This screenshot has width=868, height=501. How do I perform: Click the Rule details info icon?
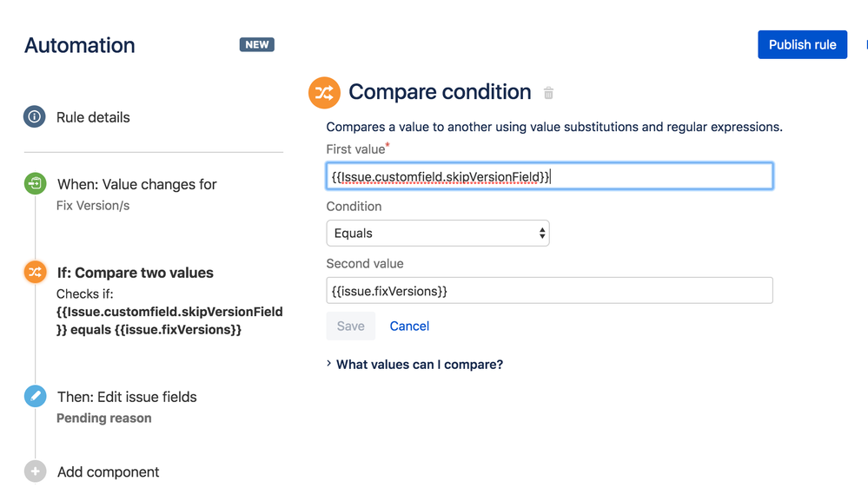coord(35,117)
